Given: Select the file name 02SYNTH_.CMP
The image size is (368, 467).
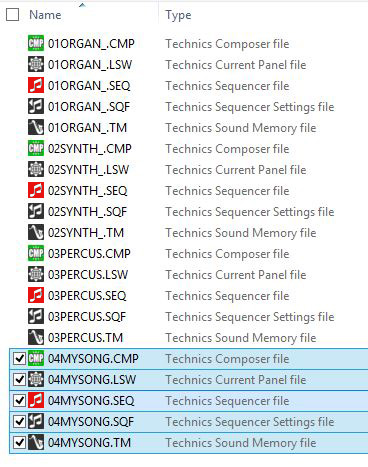Looking at the screenshot, I should pyautogui.click(x=90, y=149).
